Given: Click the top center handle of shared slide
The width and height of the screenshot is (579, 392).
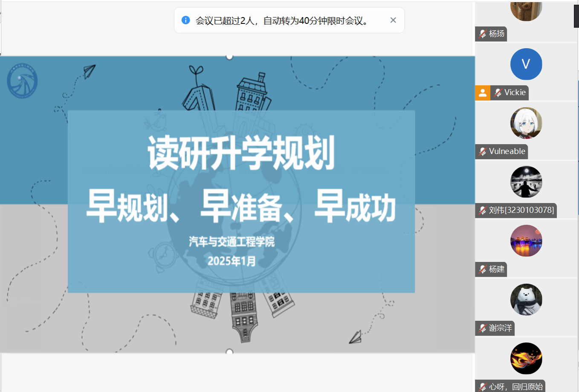Looking at the screenshot, I should [229, 56].
